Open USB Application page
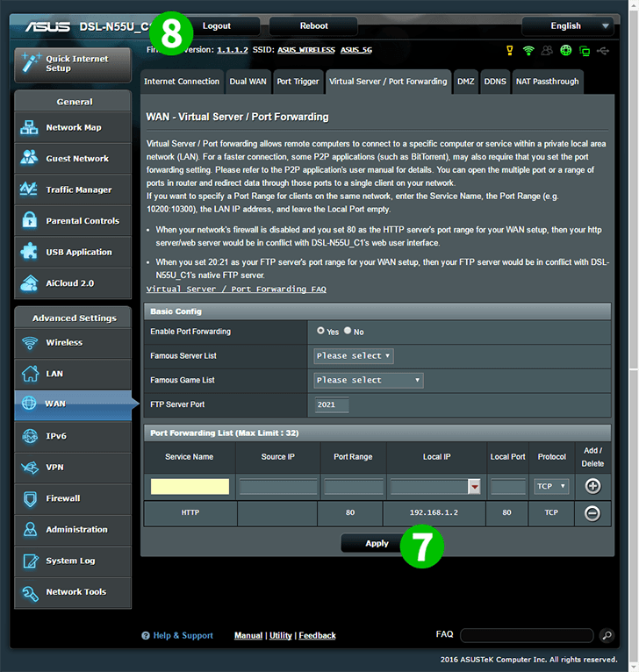Viewport: 639px width, 672px height. 73,252
